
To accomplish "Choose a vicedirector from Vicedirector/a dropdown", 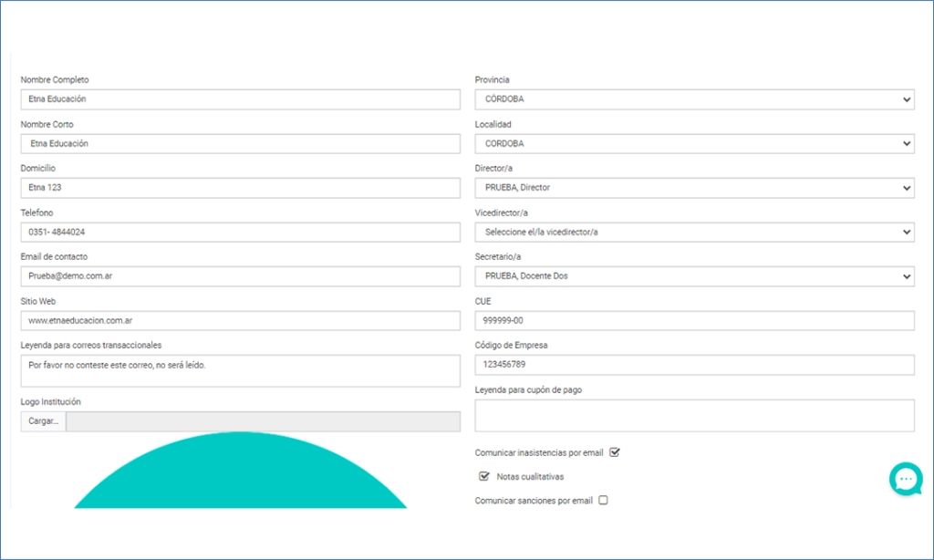I will coord(694,232).
